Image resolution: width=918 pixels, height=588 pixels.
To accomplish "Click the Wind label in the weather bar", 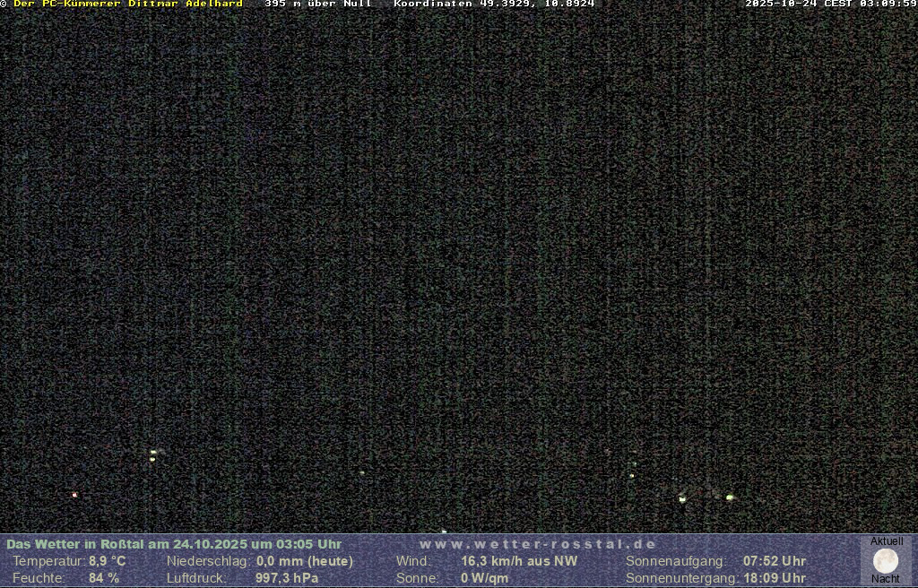I will [x=412, y=561].
